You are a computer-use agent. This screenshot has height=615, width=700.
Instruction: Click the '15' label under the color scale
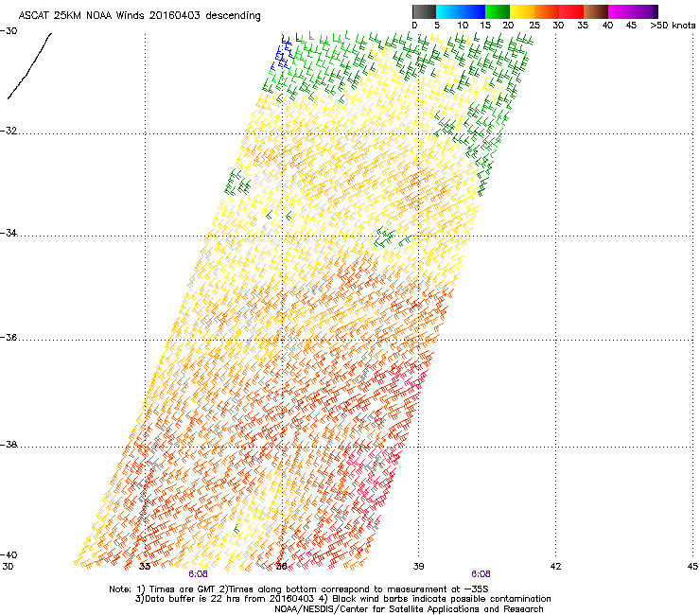click(x=485, y=26)
